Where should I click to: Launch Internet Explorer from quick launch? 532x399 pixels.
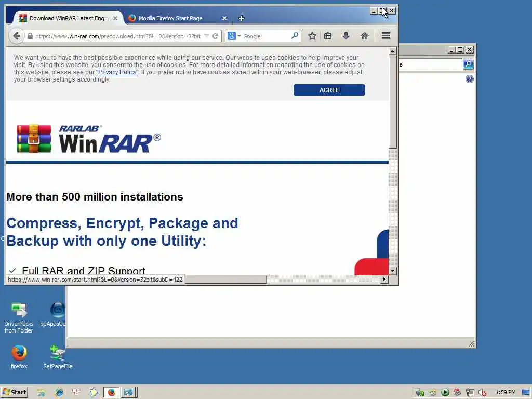[x=59, y=393]
